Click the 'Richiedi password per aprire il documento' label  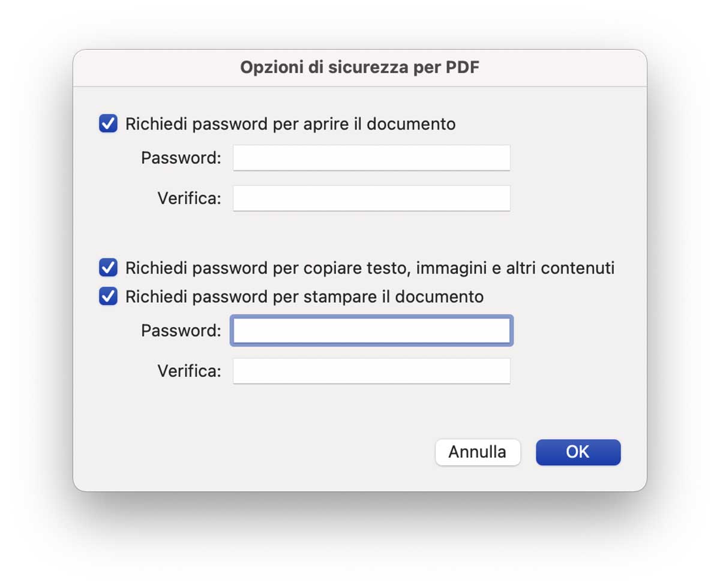coord(290,124)
